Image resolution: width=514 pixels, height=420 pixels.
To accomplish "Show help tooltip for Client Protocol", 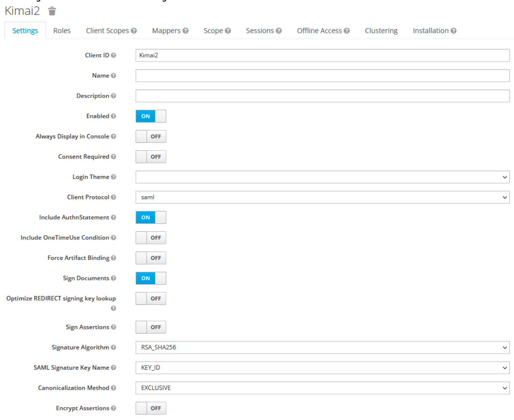I will pos(113,197).
